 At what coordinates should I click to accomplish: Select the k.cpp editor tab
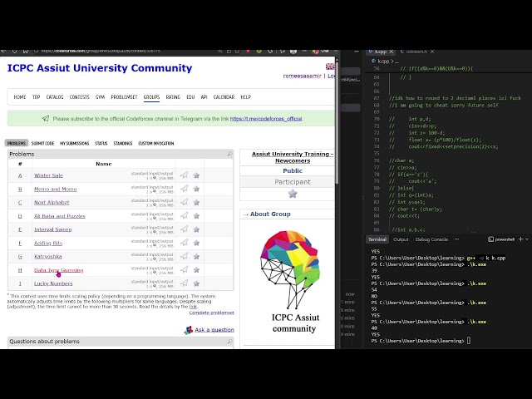[381, 52]
